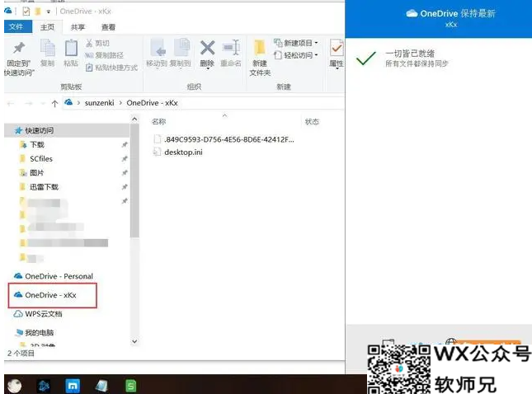Click the forward navigation arrow
This screenshot has height=394, width=532.
pyautogui.click(x=29, y=103)
